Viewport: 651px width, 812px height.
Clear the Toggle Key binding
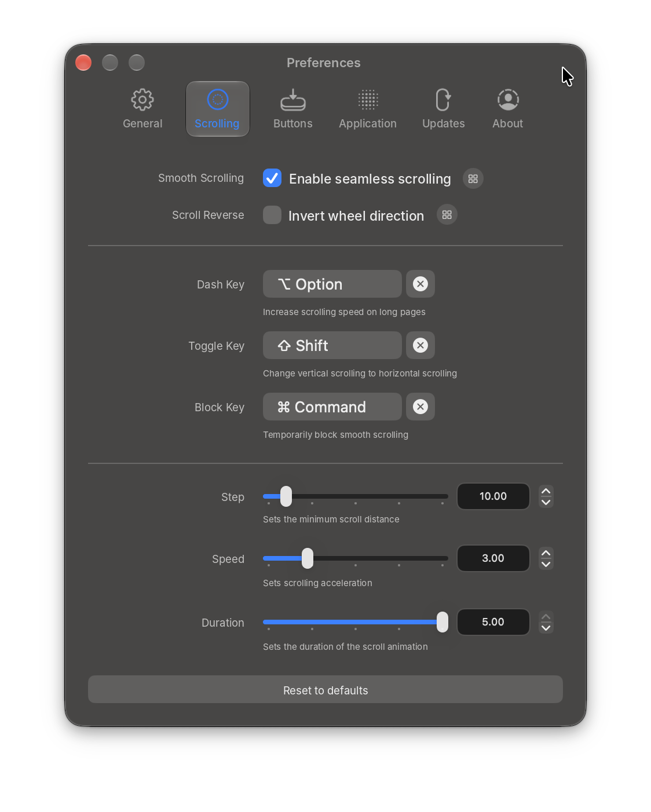point(420,345)
